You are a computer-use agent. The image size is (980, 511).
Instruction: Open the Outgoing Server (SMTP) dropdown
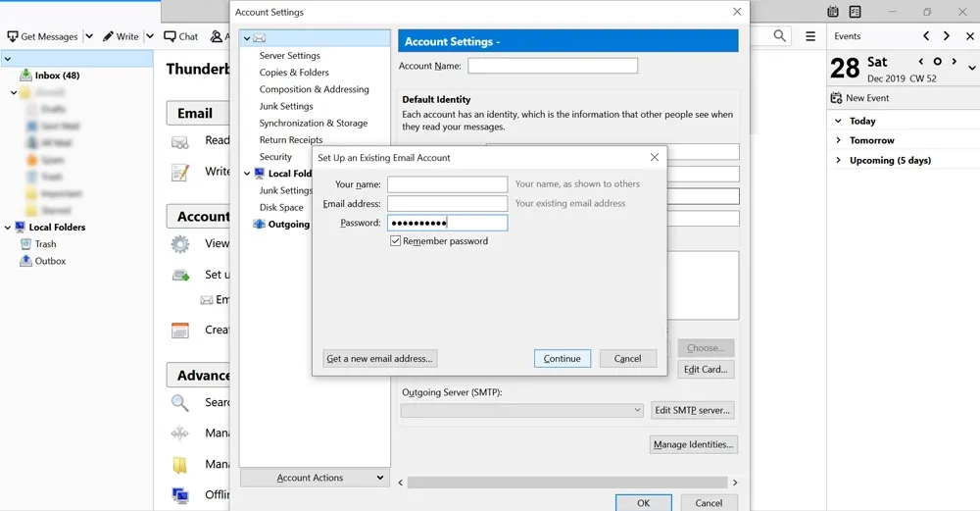point(522,410)
